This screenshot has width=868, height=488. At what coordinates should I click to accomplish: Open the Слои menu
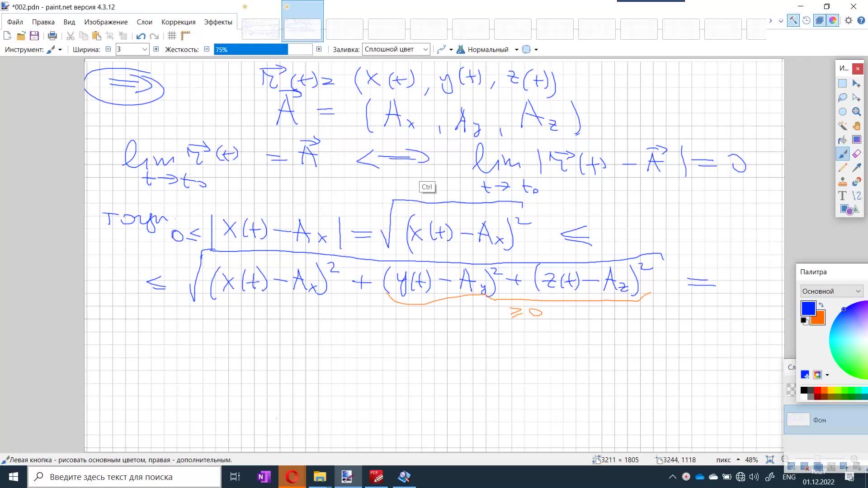(x=144, y=22)
